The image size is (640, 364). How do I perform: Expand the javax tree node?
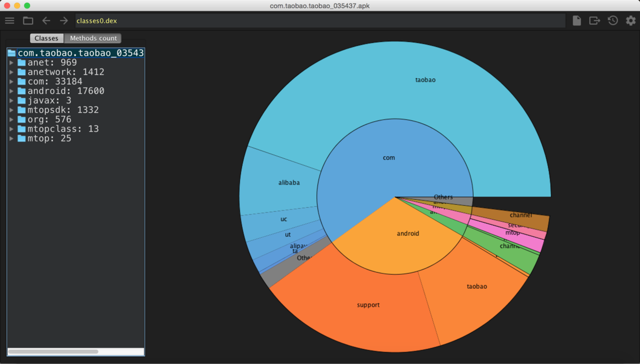(x=11, y=101)
